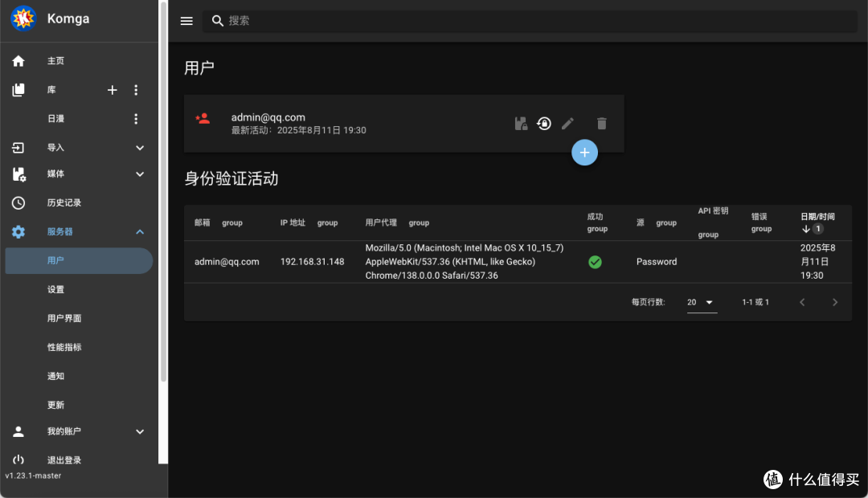Sort by 日期/时间 column header
Image resolution: width=868 pixels, height=498 pixels.
(x=817, y=216)
